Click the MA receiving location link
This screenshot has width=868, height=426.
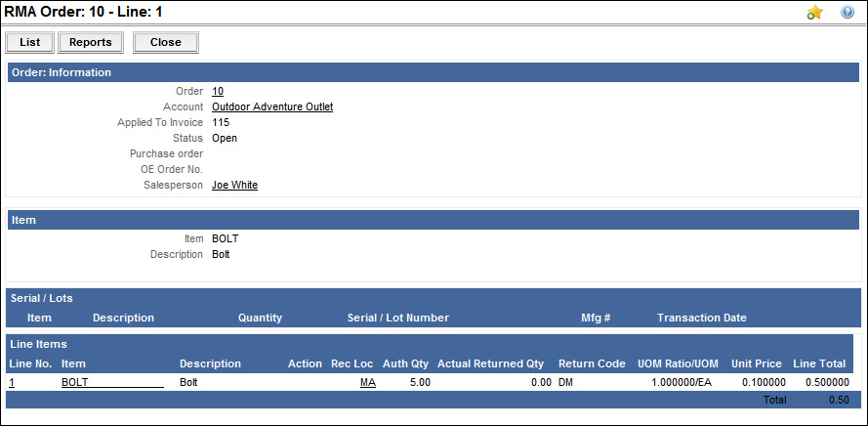367,382
